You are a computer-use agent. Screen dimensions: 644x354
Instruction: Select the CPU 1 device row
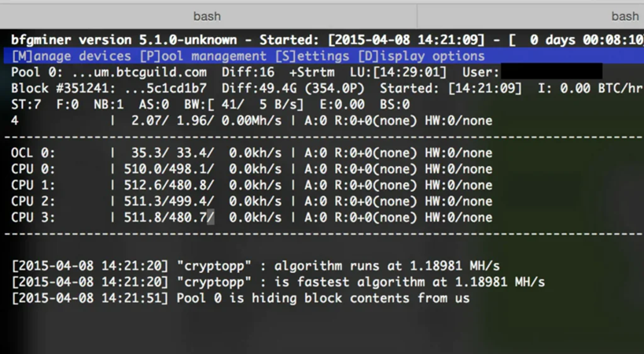coord(252,185)
